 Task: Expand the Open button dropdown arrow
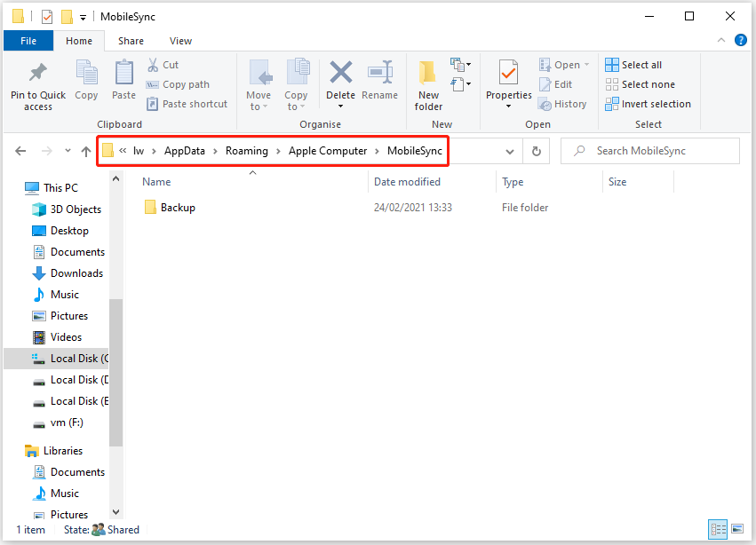587,65
